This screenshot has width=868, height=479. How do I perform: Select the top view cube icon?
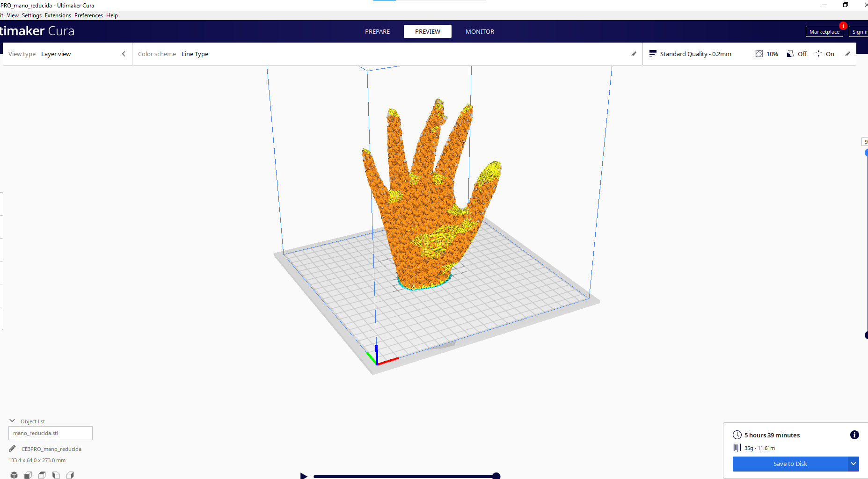click(x=42, y=475)
